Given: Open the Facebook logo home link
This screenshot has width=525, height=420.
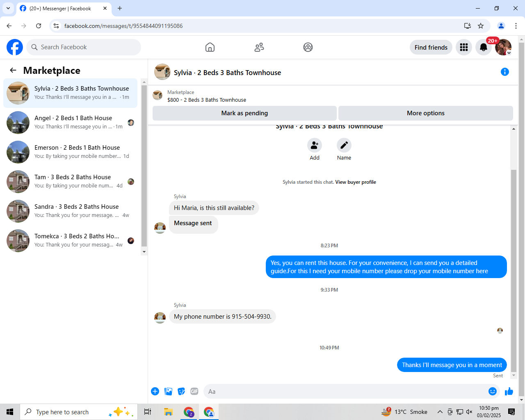Looking at the screenshot, I should tap(15, 47).
